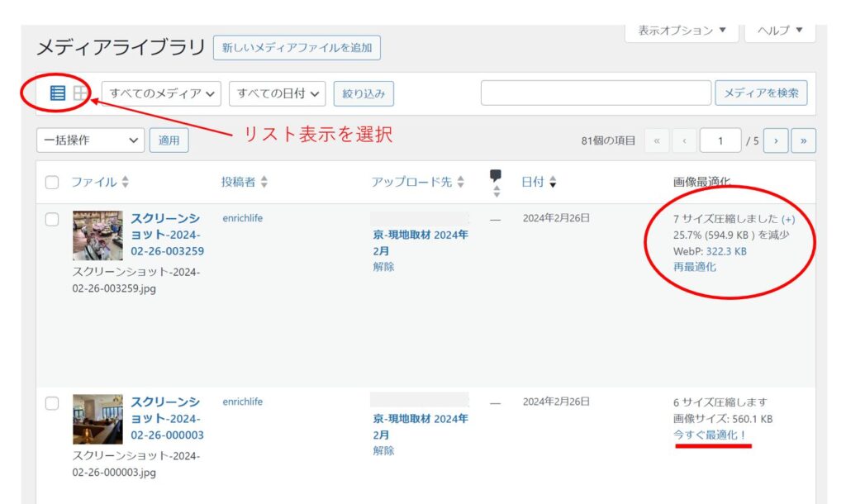This screenshot has height=504, width=846.
Task: Click first row enrichlife author link
Action: pos(242,218)
